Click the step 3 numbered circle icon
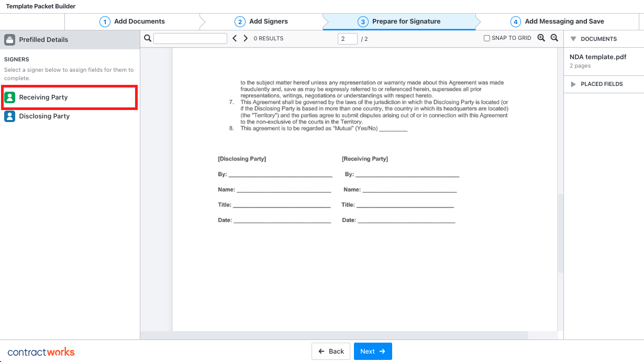Image resolution: width=644 pixels, height=362 pixels. pos(362,21)
